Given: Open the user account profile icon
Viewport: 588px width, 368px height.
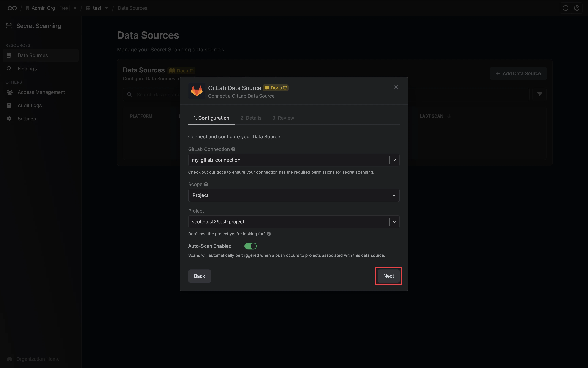Looking at the screenshot, I should [577, 8].
